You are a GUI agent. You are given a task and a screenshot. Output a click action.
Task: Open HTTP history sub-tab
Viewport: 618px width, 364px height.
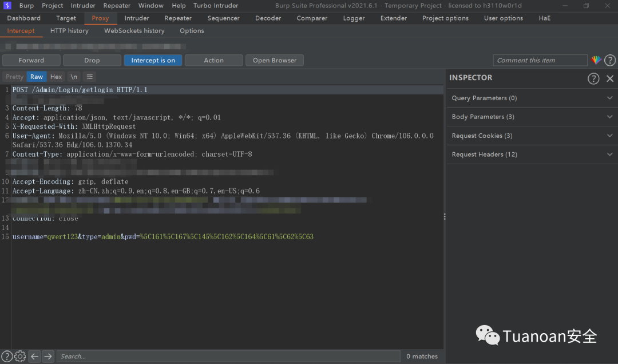pyautogui.click(x=69, y=31)
